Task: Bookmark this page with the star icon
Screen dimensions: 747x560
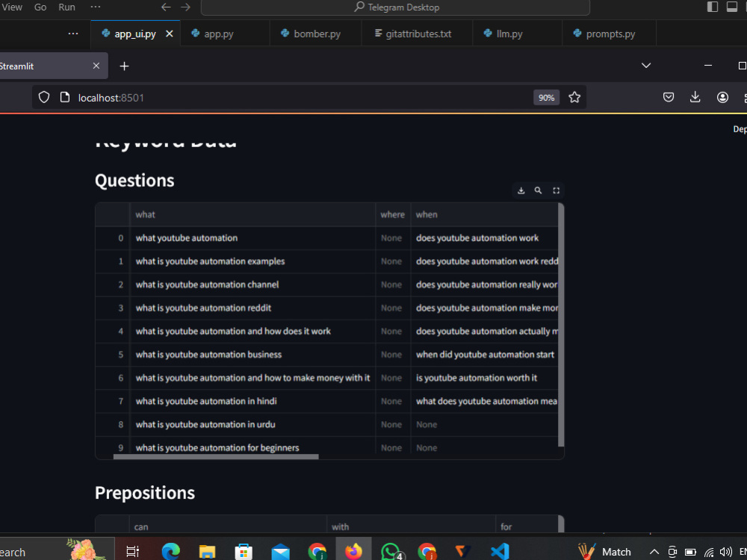Action: click(574, 98)
